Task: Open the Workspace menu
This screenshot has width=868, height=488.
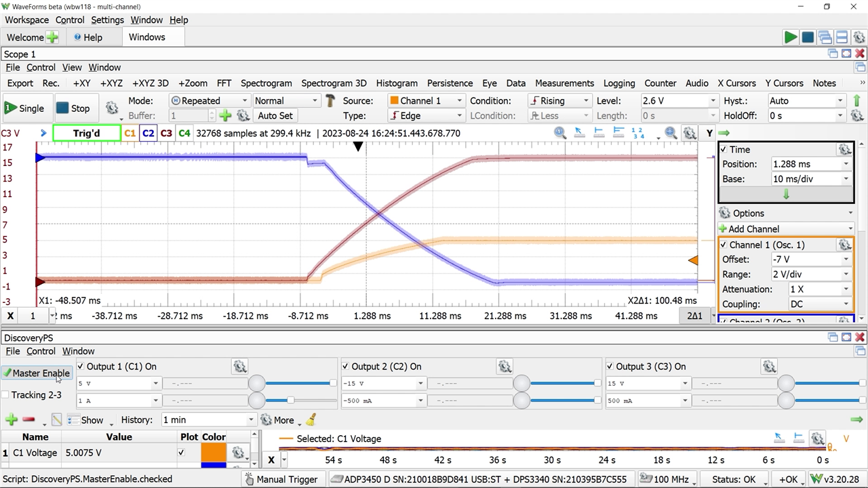Action: (x=26, y=20)
